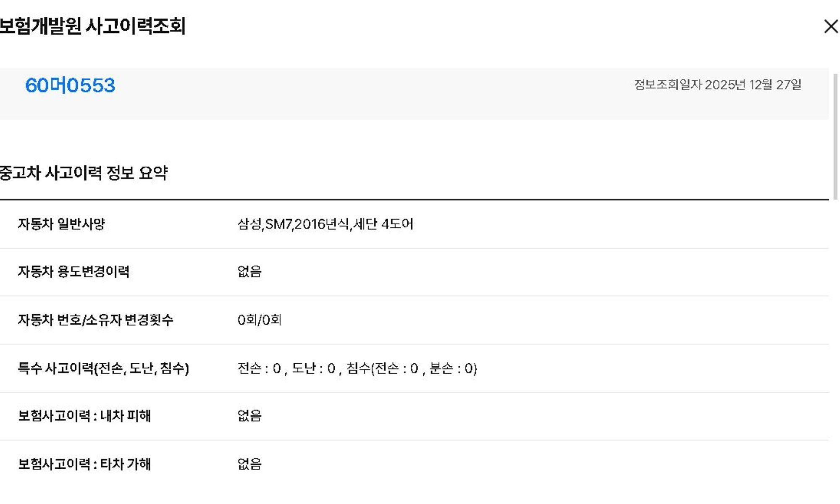Click the blue plate number 60머0553
Screen dimensions: 840x504
[70, 85]
